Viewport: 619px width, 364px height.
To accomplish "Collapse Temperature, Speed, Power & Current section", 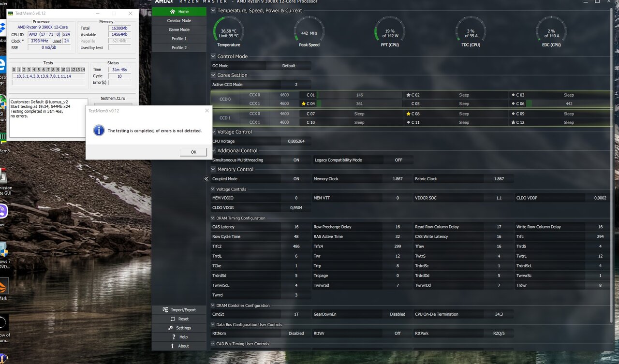I will (x=213, y=10).
